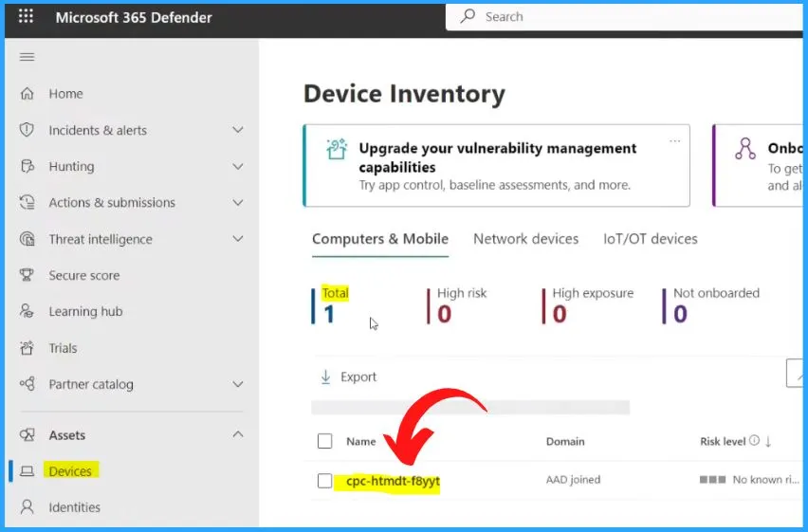Click the Trials gift icon
Screen dimensions: 808x532
coord(27,348)
